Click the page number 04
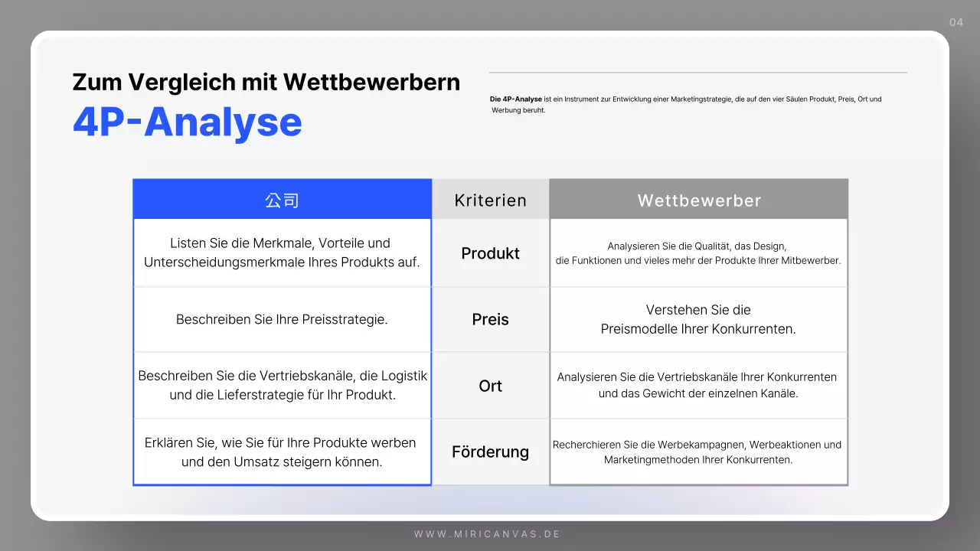The width and height of the screenshot is (980, 551). click(955, 22)
